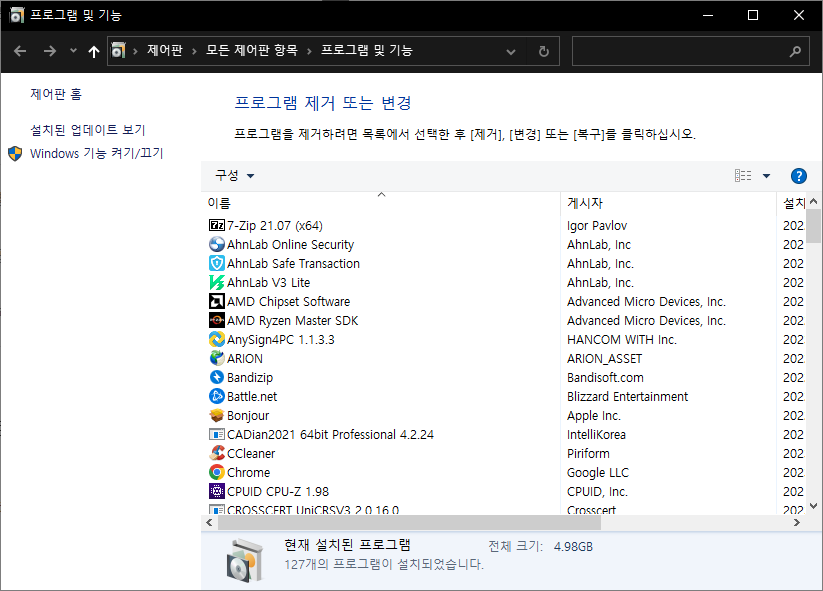Click publisher ARION_ASSET

pos(604,358)
